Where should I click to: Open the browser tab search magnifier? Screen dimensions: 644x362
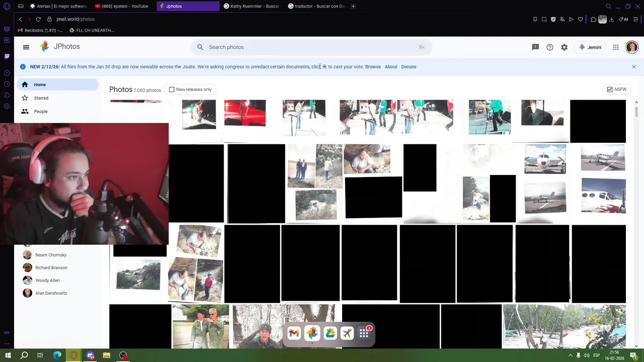click(609, 6)
